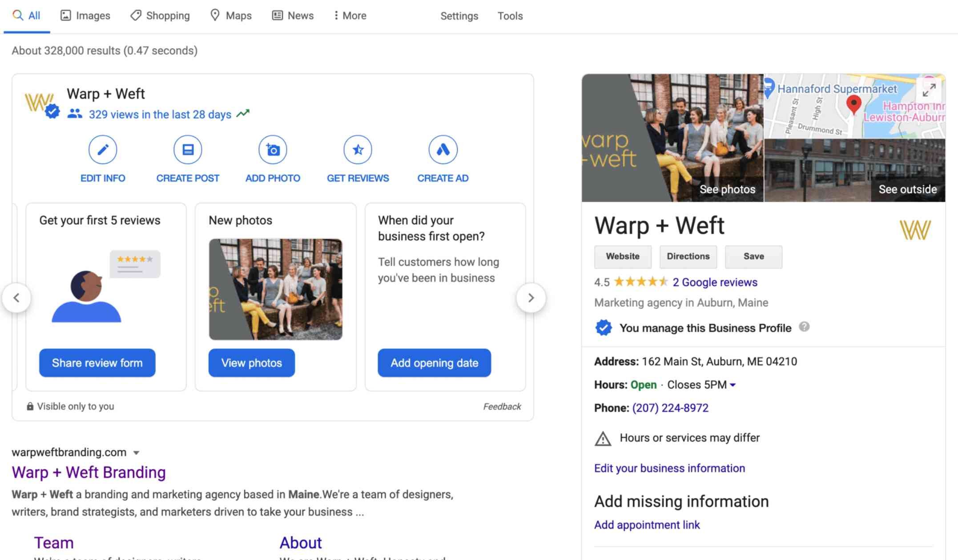Save the Warp + Weft business
The image size is (958, 560).
[x=753, y=256]
